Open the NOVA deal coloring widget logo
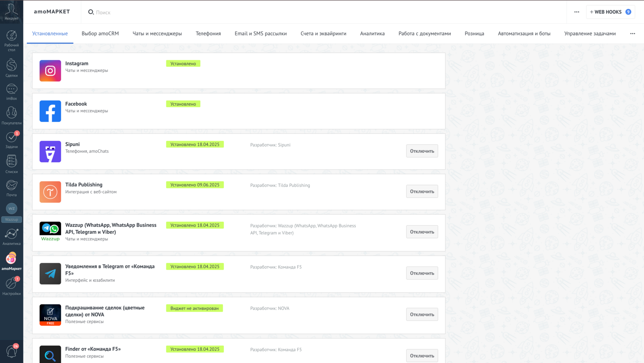This screenshot has width=644, height=363. pos(50,315)
